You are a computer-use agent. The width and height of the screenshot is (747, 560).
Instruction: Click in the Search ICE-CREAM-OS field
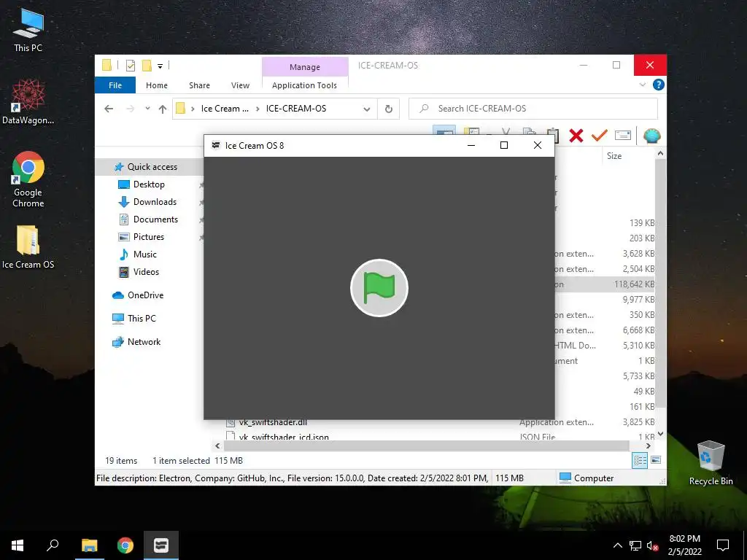pyautogui.click(x=533, y=109)
